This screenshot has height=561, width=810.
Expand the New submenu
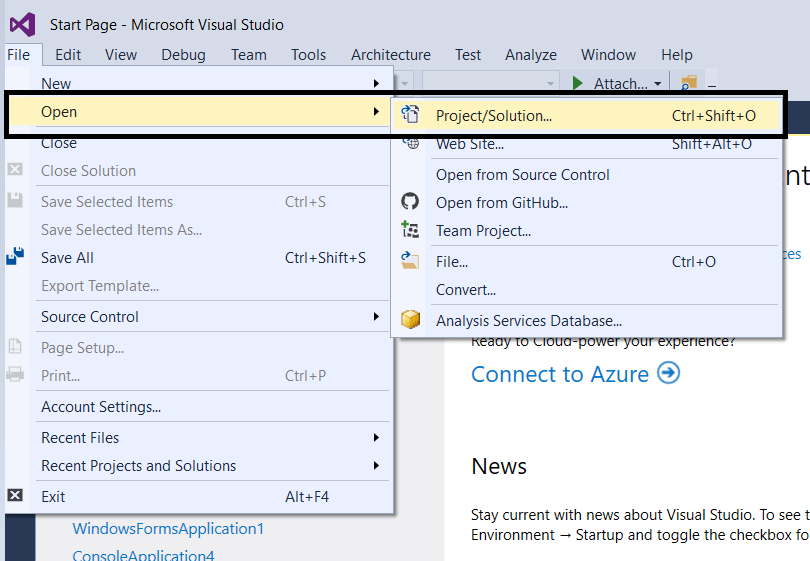click(x=212, y=83)
